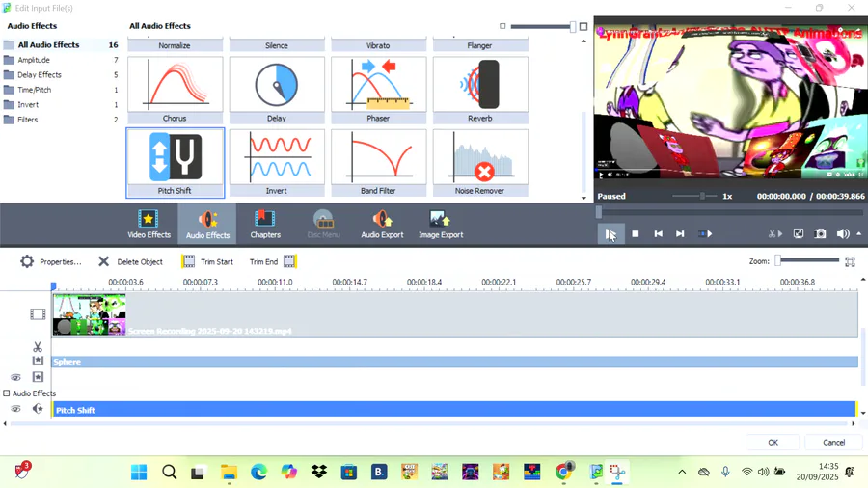Click the timeline playhead marker

point(54,286)
